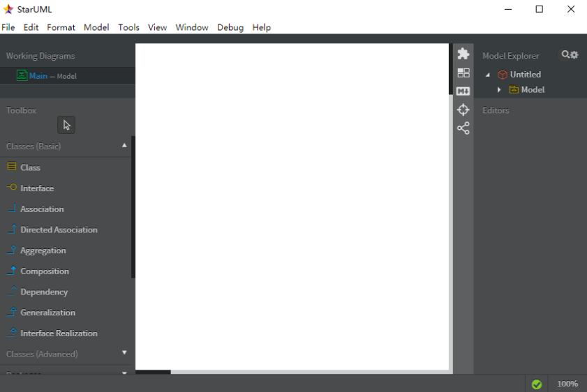
Task: Open the Window menu
Action: tap(192, 27)
